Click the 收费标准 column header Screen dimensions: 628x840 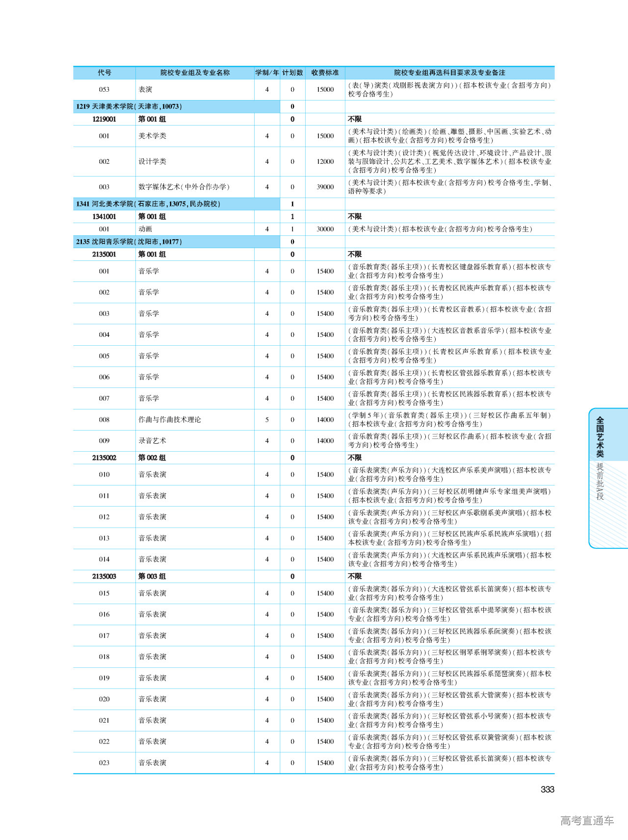tap(325, 73)
